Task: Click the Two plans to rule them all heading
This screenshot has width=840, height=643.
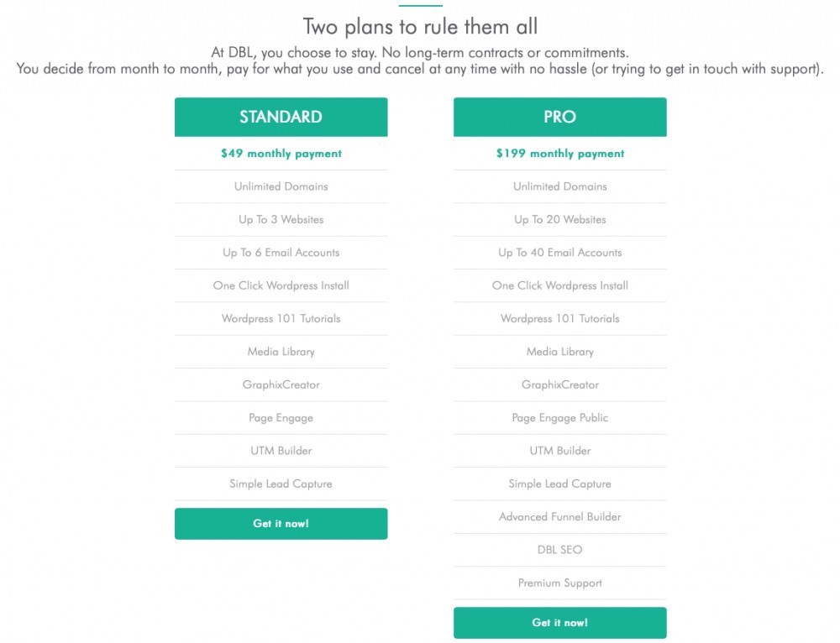Action: click(x=420, y=27)
